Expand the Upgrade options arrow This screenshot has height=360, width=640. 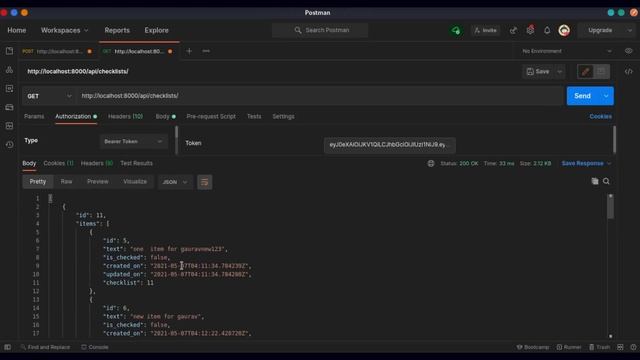click(629, 30)
